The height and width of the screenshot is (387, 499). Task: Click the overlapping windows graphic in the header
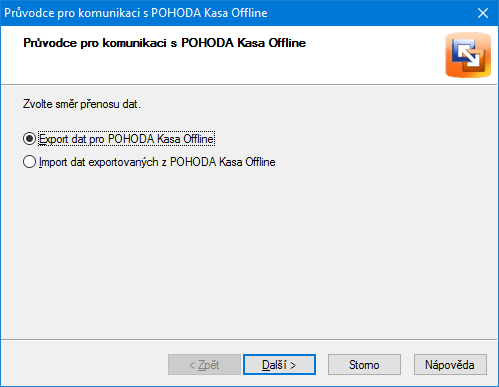tap(468, 55)
